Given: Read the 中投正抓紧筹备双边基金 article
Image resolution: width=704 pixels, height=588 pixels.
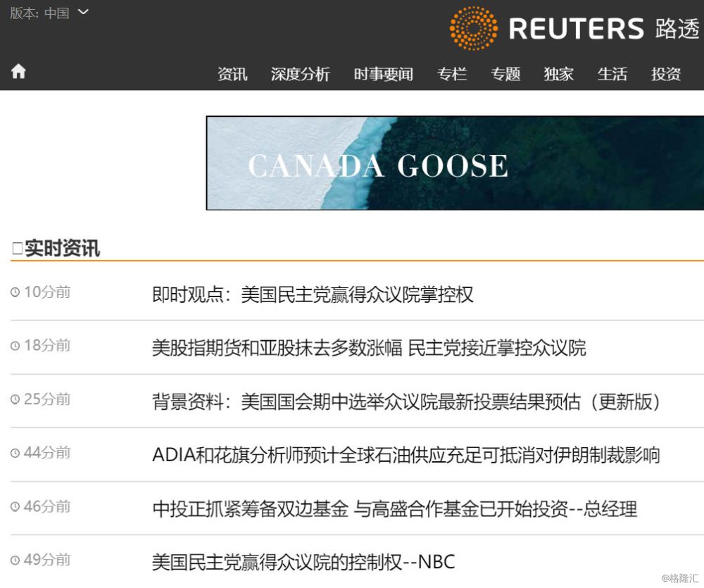Looking at the screenshot, I should pos(395,509).
